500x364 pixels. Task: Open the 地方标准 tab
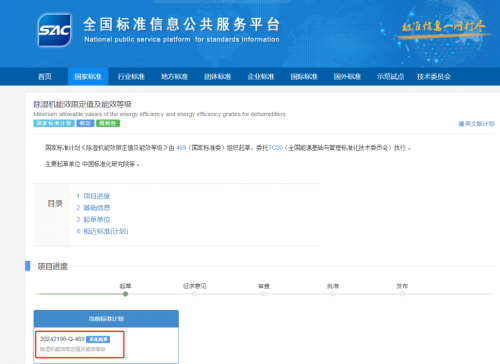tap(174, 77)
